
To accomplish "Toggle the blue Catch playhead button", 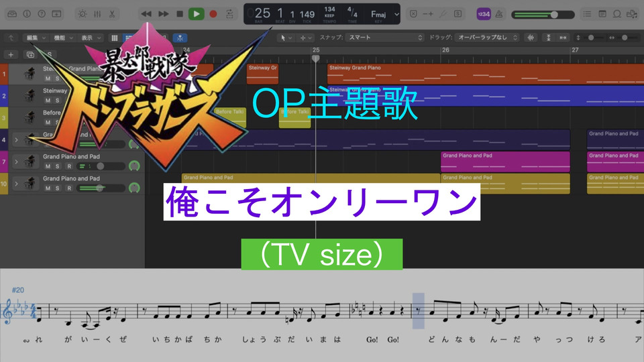I will click(180, 38).
